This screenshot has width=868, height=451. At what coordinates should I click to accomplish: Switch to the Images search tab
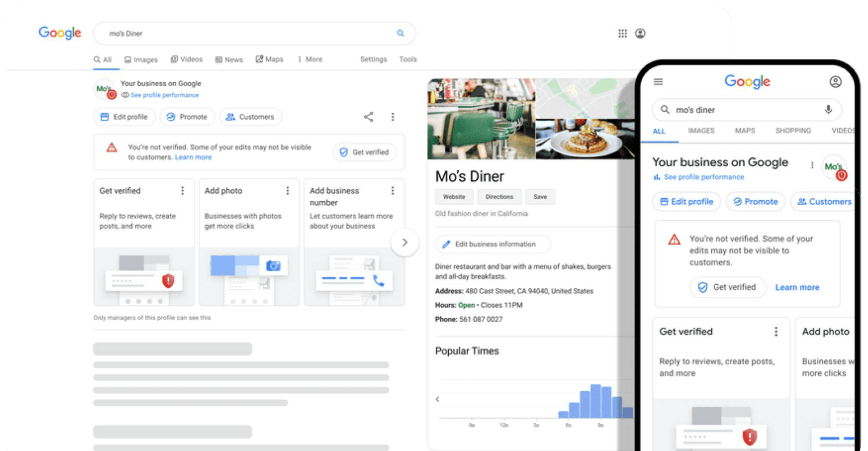(x=141, y=59)
